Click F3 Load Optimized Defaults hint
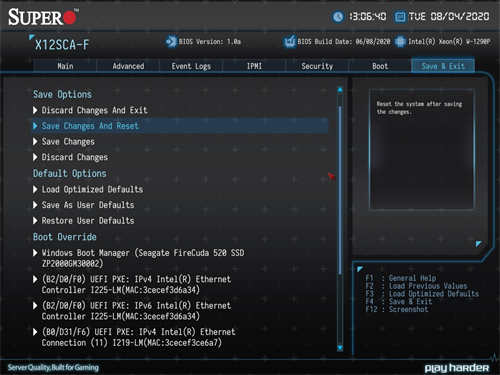Image resolution: width=500 pixels, height=375 pixels. pyautogui.click(x=422, y=294)
